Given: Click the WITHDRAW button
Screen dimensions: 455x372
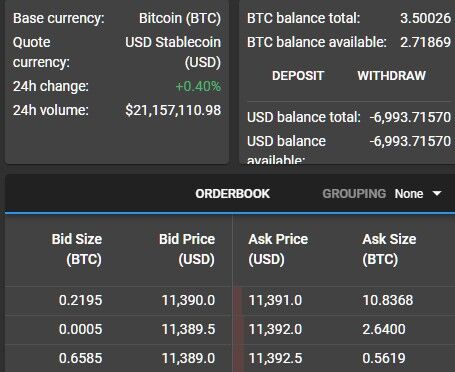Looking at the screenshot, I should click(392, 76).
